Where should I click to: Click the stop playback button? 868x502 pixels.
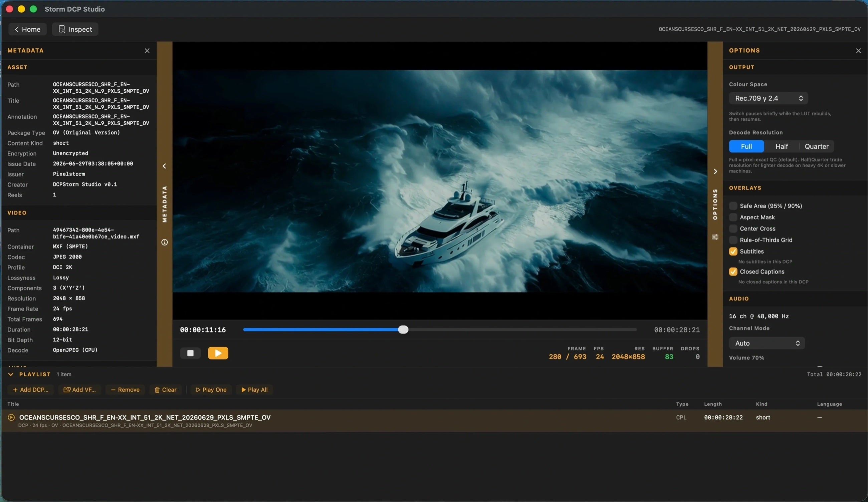[x=190, y=353]
